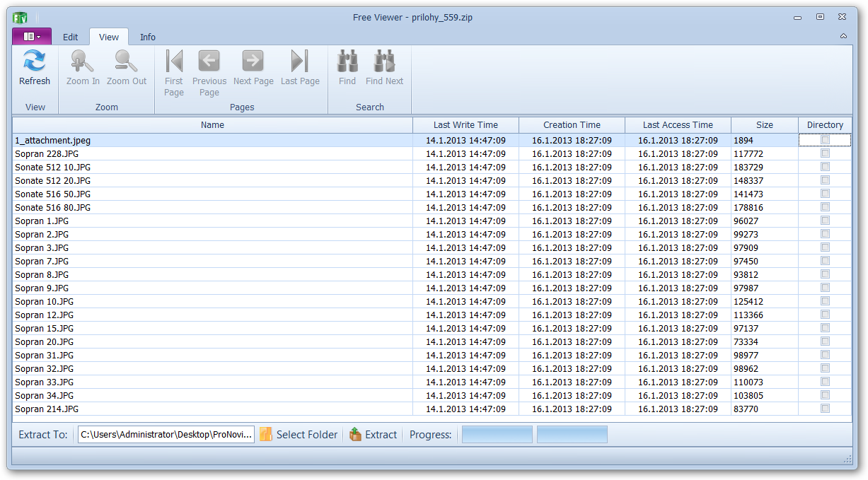The width and height of the screenshot is (868, 480).
Task: Click the Select Folder button
Action: (x=299, y=435)
